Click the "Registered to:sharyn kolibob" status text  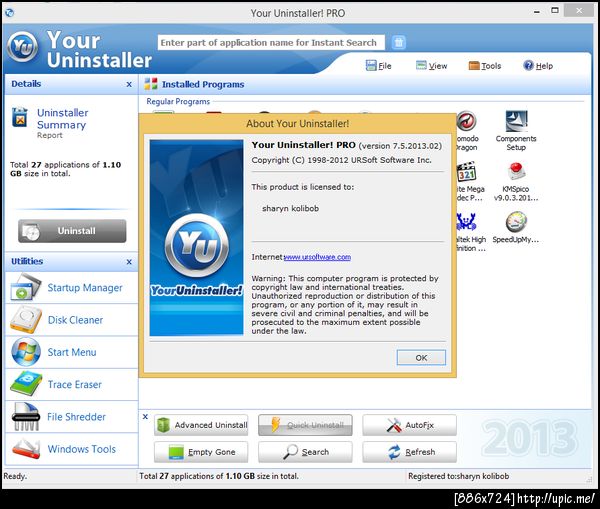click(x=458, y=476)
